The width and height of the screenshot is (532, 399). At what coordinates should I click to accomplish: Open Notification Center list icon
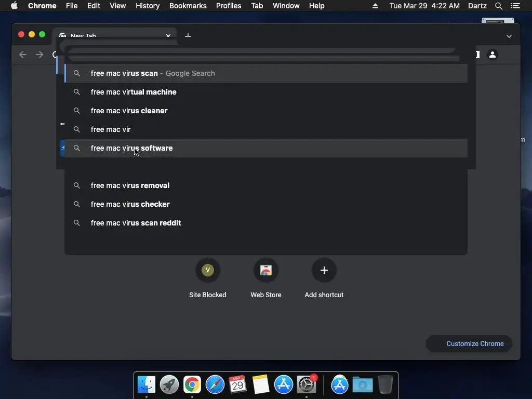click(x=515, y=6)
